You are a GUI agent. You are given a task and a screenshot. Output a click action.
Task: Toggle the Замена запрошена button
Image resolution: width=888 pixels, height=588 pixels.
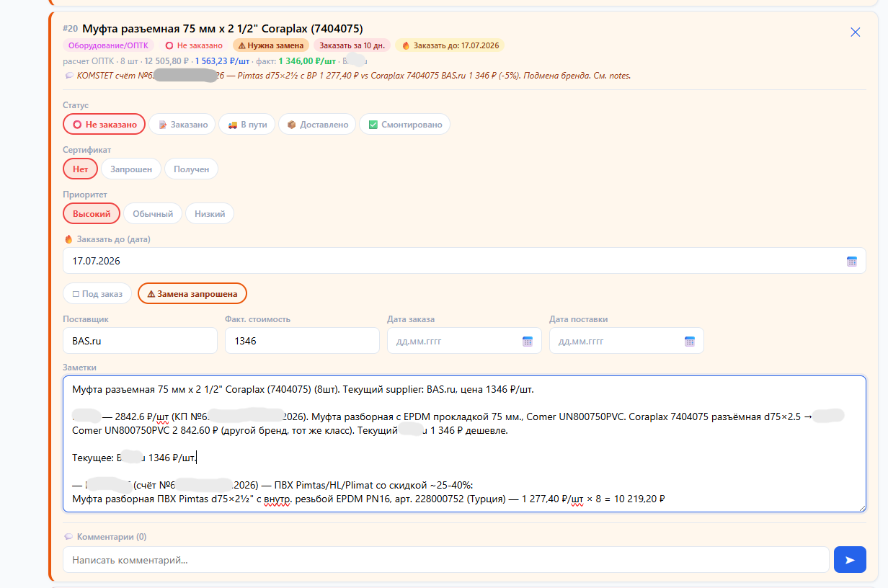192,294
